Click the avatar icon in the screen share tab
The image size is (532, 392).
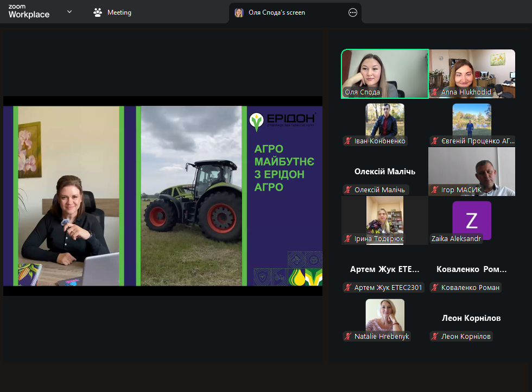(x=239, y=12)
